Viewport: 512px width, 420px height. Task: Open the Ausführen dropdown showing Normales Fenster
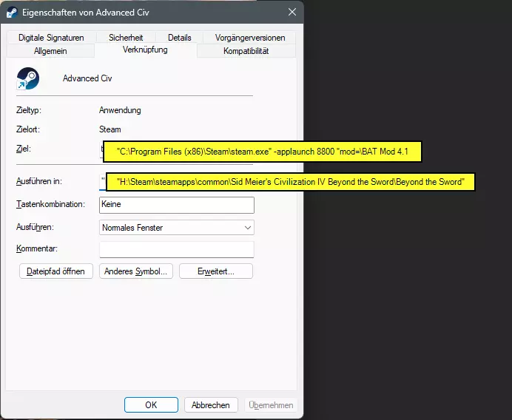click(x=177, y=228)
